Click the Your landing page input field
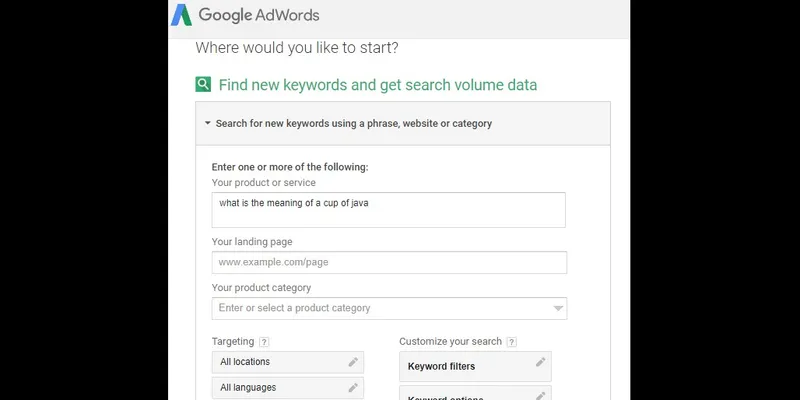The height and width of the screenshot is (400, 800). [388, 262]
